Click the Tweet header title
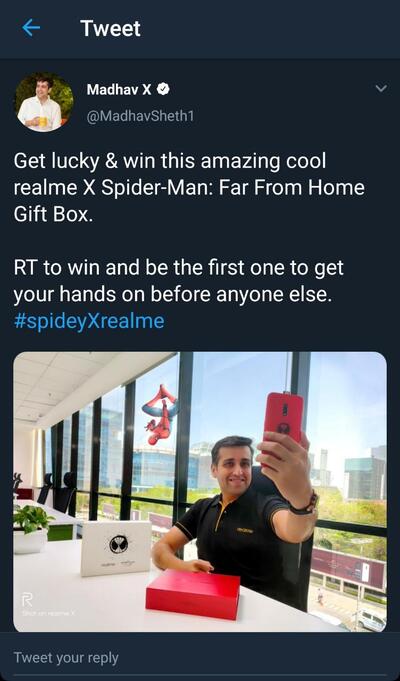The height and width of the screenshot is (681, 400). (x=110, y=29)
